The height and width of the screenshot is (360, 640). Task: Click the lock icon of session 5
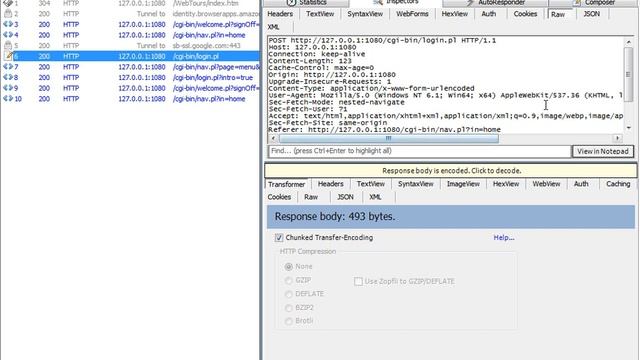click(x=8, y=46)
